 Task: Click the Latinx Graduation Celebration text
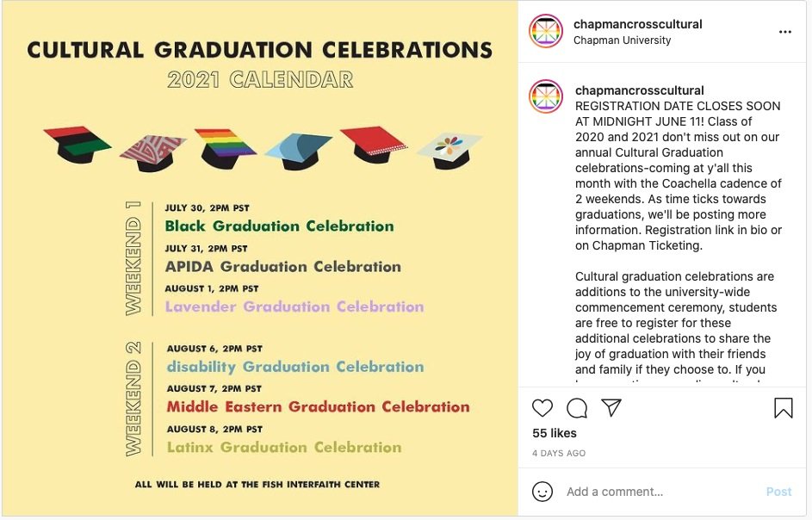point(283,448)
